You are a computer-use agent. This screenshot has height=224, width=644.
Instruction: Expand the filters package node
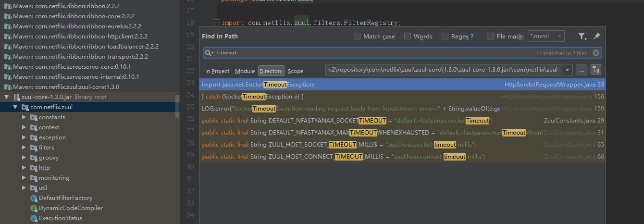pos(25,148)
